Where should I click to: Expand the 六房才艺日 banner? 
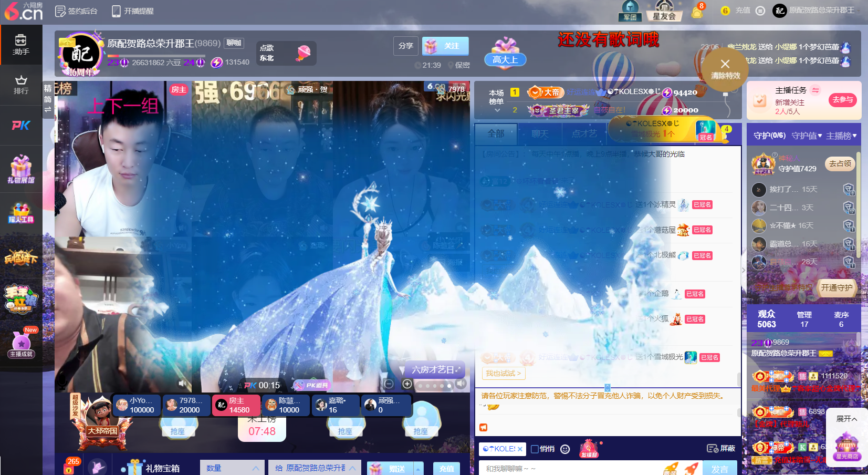click(x=435, y=369)
